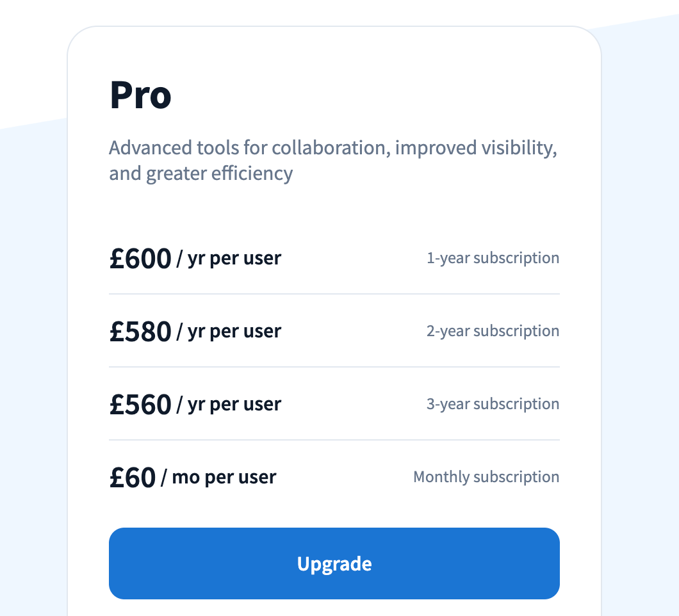The height and width of the screenshot is (616, 679).
Task: Select the Monthly subscription label
Action: [x=486, y=477]
